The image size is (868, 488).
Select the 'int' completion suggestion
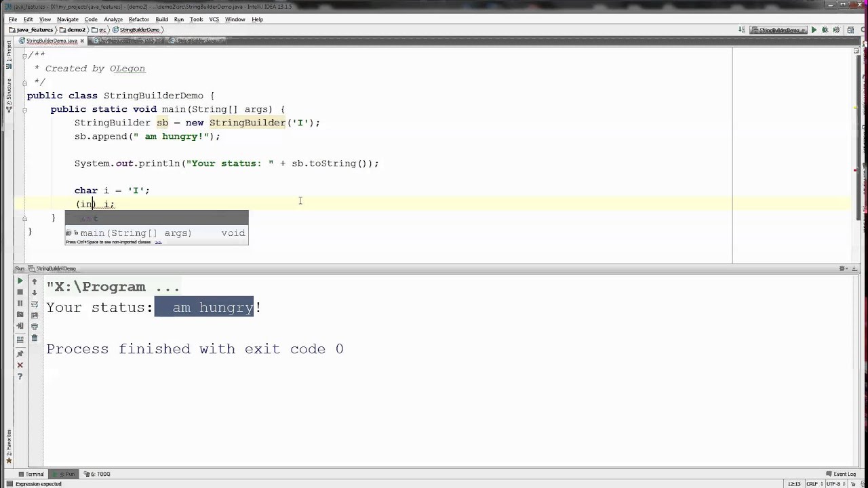(x=157, y=218)
